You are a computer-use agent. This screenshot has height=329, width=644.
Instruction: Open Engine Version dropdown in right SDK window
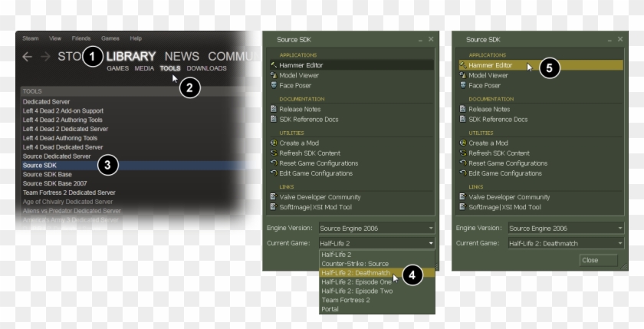(x=566, y=228)
